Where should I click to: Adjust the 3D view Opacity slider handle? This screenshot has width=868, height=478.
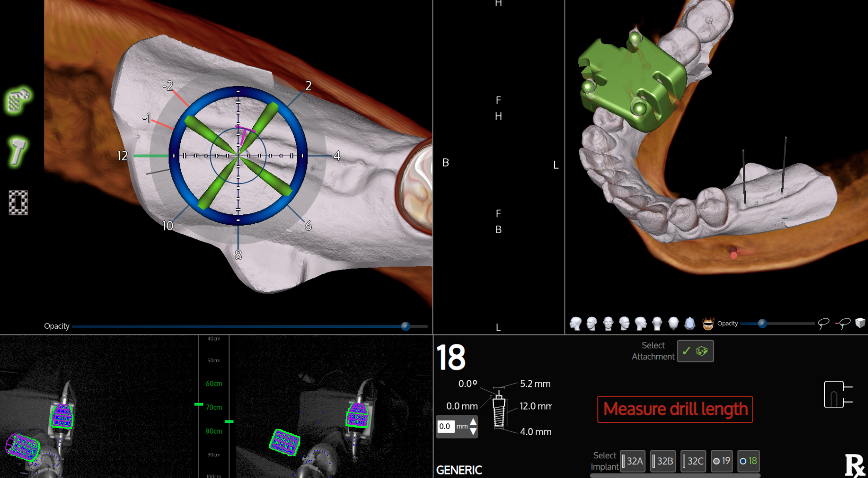762,324
